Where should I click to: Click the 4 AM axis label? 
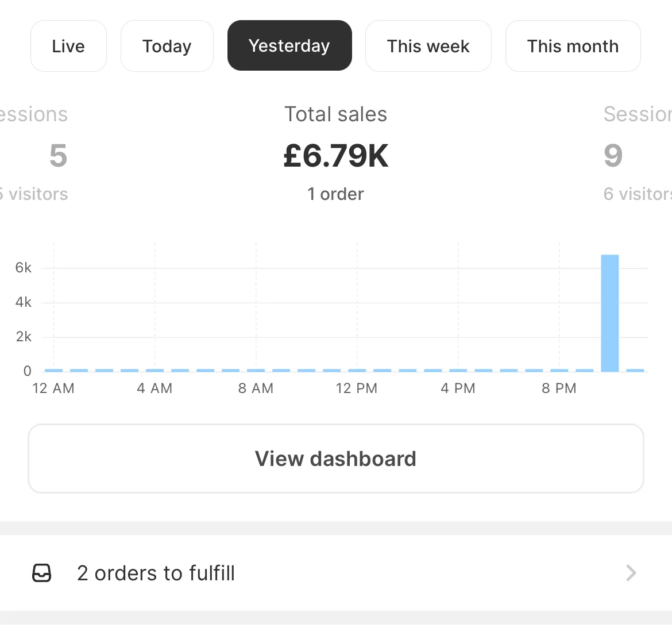(x=155, y=388)
